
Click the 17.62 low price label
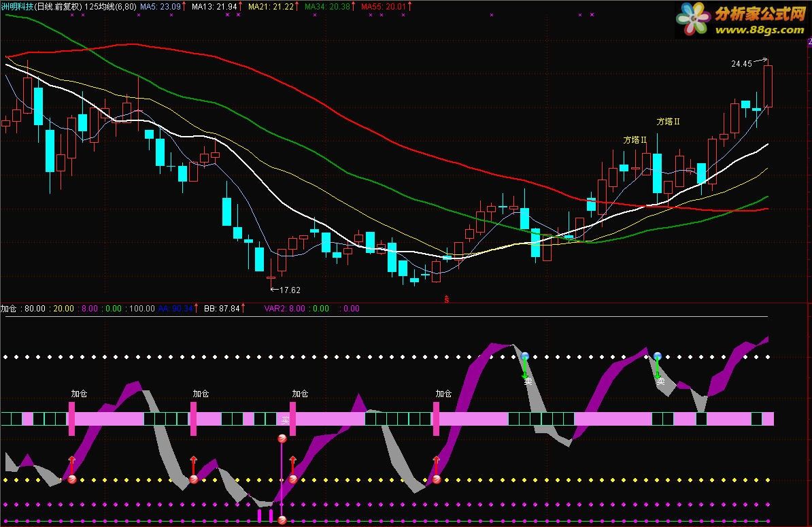(290, 290)
